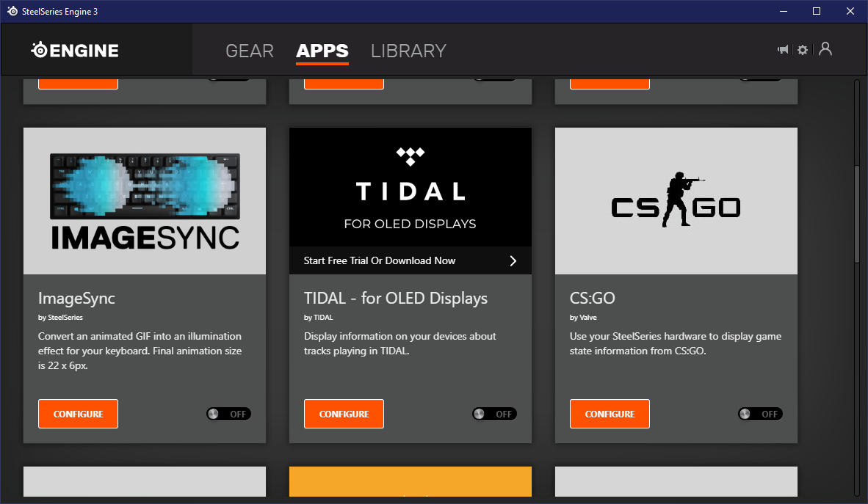
Task: Turn on the CS:GO app toggle
Action: coord(760,414)
